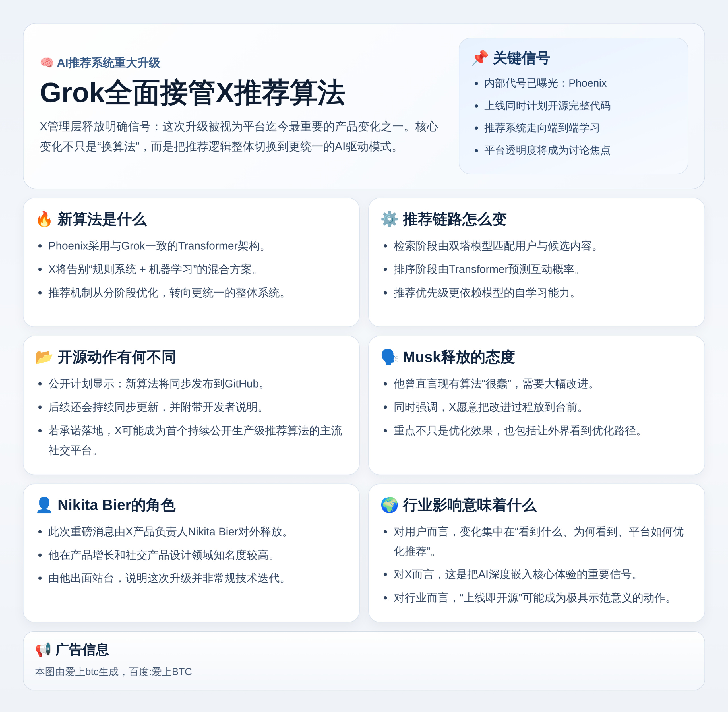Click the person silhouette icon beside Nikita Bier的角色

click(x=44, y=505)
